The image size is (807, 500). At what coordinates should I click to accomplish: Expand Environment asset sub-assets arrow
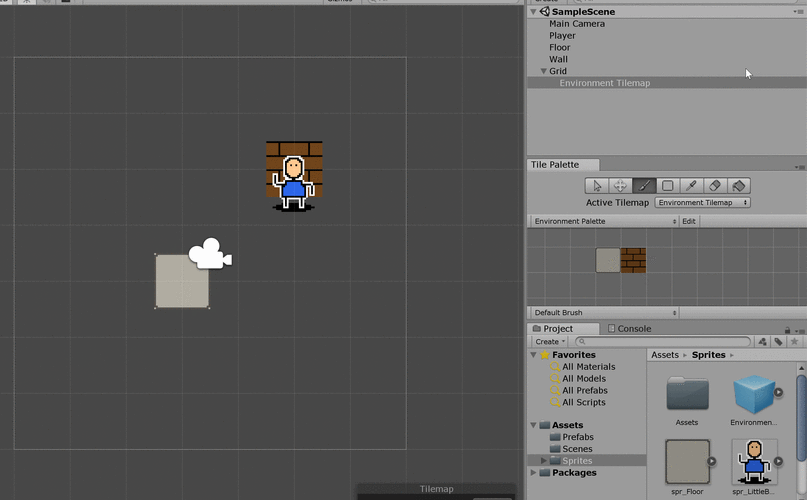(x=778, y=392)
